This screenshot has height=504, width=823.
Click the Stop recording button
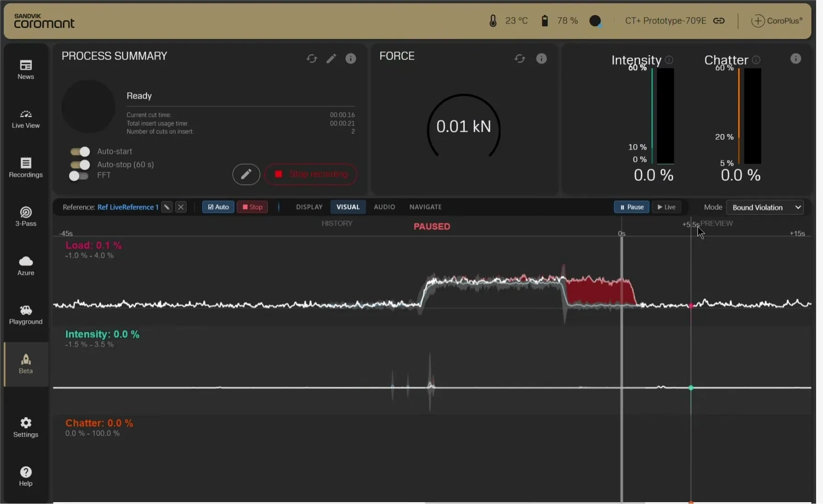pyautogui.click(x=311, y=175)
